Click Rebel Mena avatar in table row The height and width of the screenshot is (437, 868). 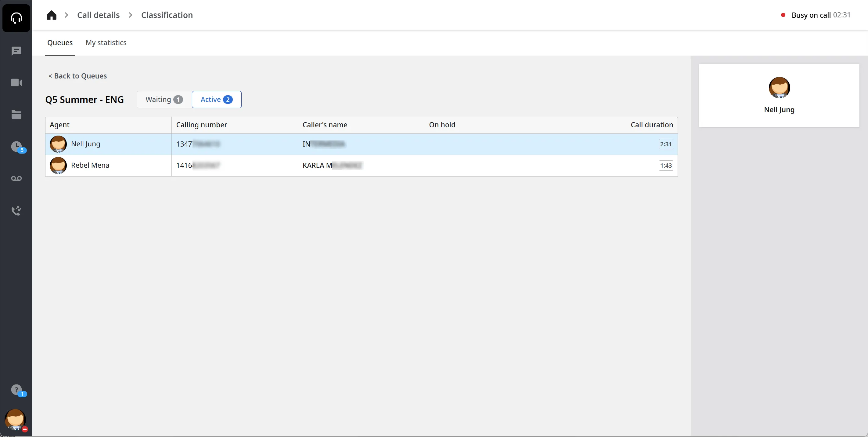(x=58, y=166)
